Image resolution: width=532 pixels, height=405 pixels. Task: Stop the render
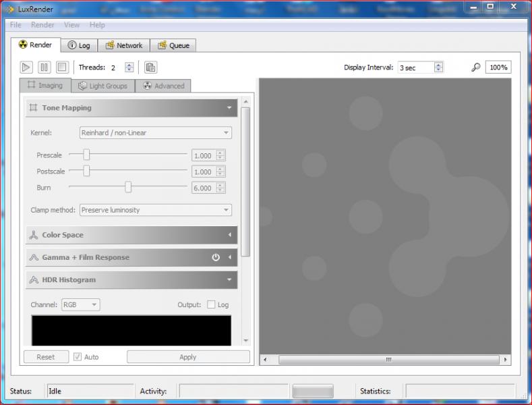pos(62,67)
